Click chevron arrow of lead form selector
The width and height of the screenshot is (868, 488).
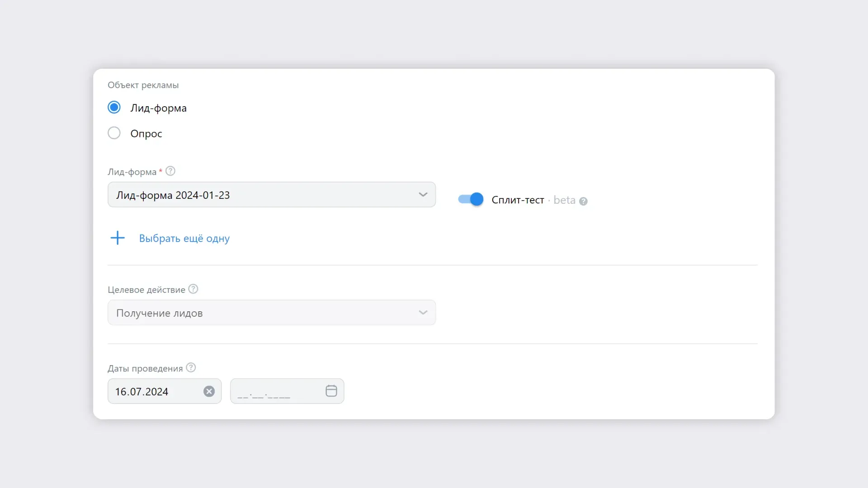[x=423, y=195]
